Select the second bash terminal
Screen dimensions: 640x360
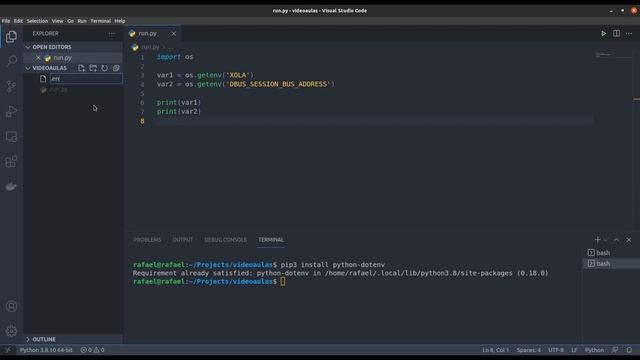click(x=611, y=264)
